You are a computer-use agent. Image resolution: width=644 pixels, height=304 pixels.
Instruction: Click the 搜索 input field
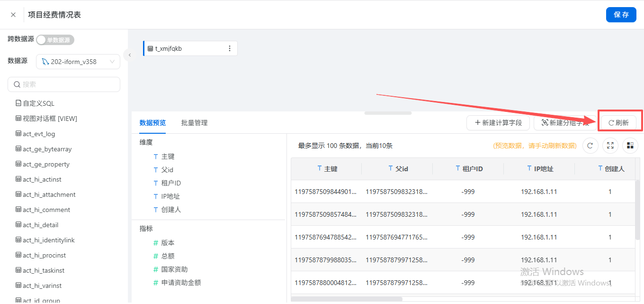coord(64,84)
